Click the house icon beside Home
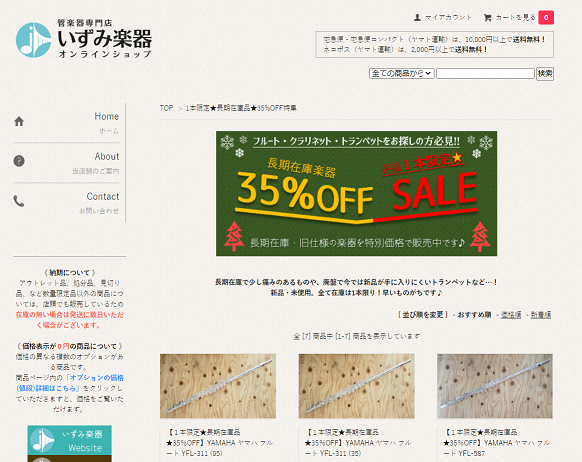The image size is (582, 462). 19,121
